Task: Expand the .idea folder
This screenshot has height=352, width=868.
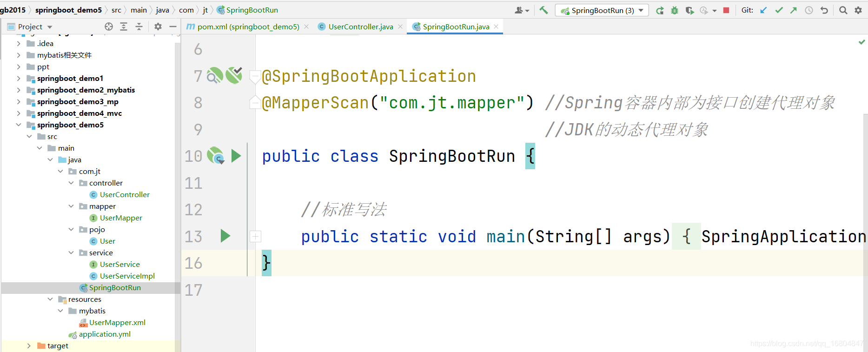Action: (x=19, y=43)
